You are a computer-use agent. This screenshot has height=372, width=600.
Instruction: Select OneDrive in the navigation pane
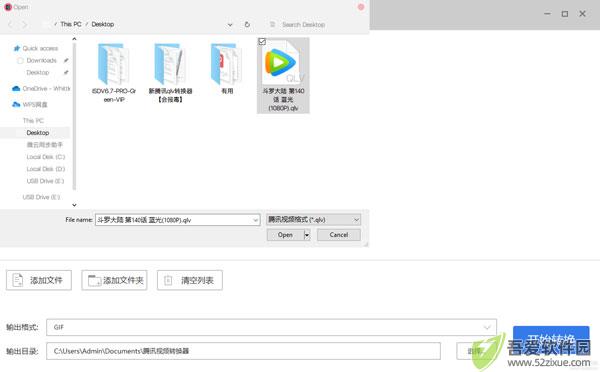(41, 88)
